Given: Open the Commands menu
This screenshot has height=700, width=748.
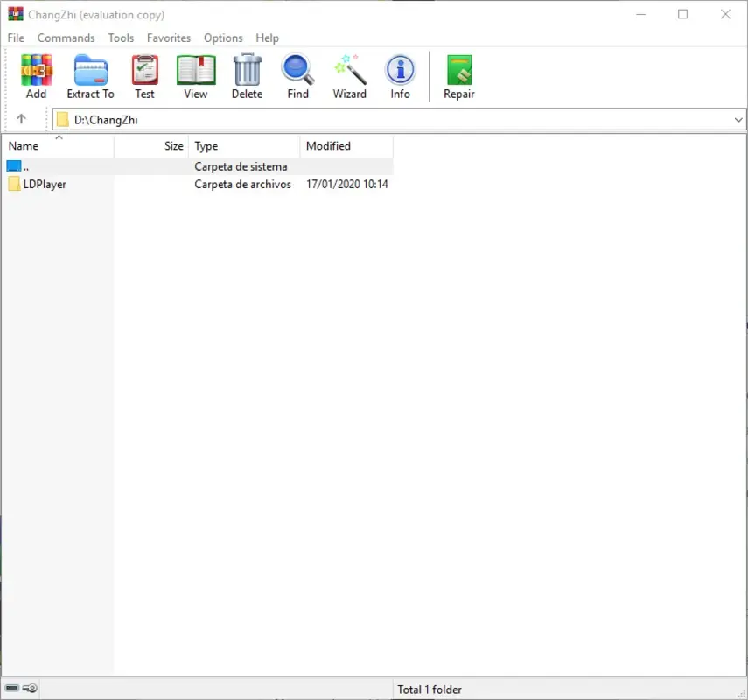Looking at the screenshot, I should 66,38.
